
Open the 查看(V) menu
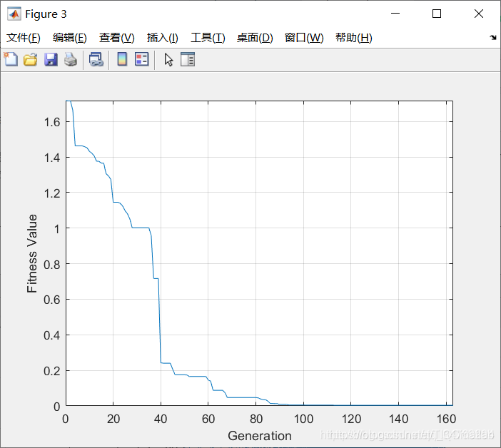tap(116, 38)
